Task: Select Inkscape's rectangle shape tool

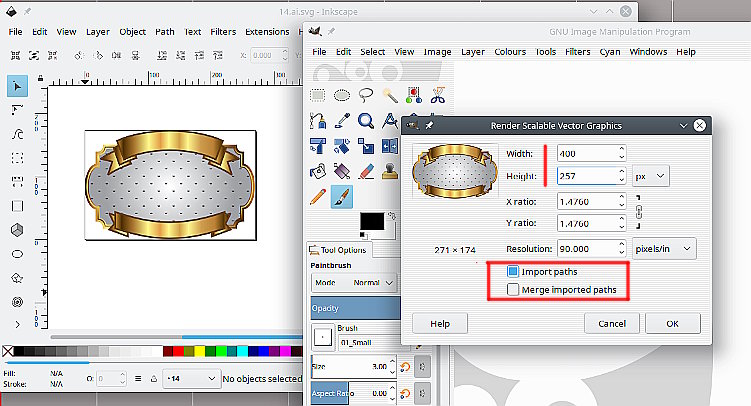Action: pyautogui.click(x=17, y=206)
